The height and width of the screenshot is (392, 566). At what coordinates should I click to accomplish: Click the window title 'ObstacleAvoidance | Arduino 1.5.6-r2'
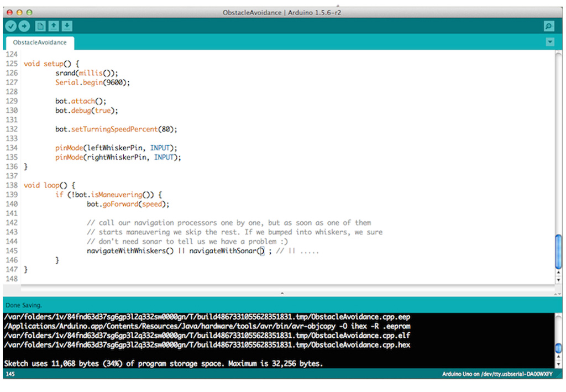(x=281, y=13)
